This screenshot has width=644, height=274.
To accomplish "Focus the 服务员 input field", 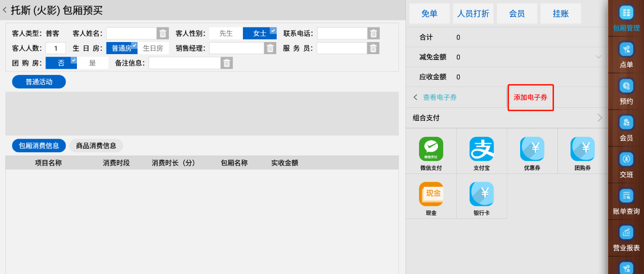I will coord(342,48).
